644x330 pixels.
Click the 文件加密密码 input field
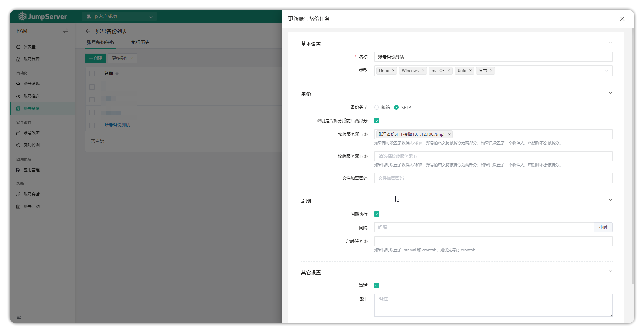pyautogui.click(x=493, y=178)
